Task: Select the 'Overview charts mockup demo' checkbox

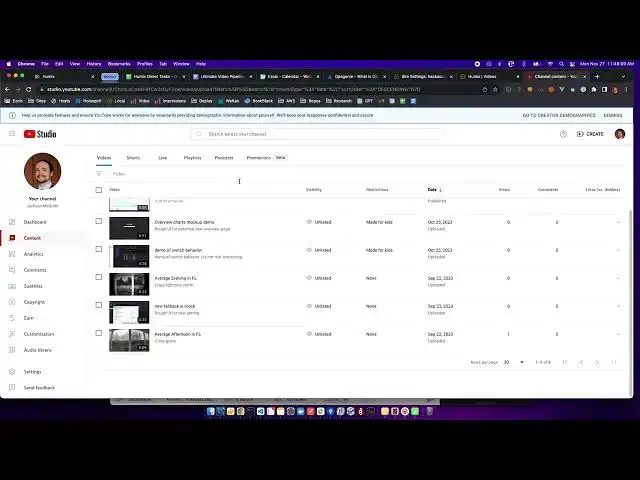Action: 99,221
